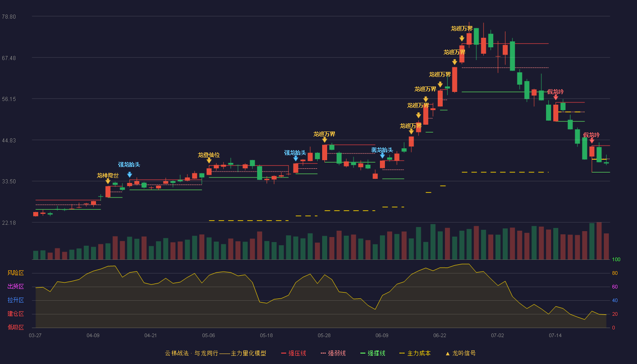Click the arrow under the topmost 龙巡万界
637x364 pixels.
click(462, 39)
